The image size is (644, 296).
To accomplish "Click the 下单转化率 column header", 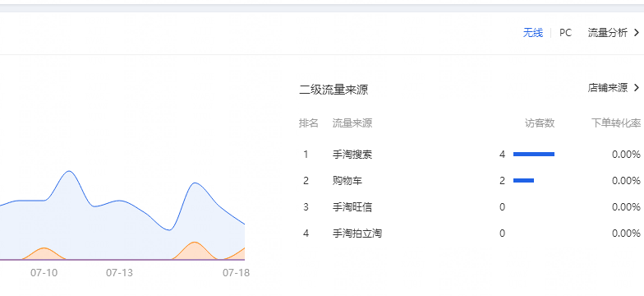I will pos(616,123).
